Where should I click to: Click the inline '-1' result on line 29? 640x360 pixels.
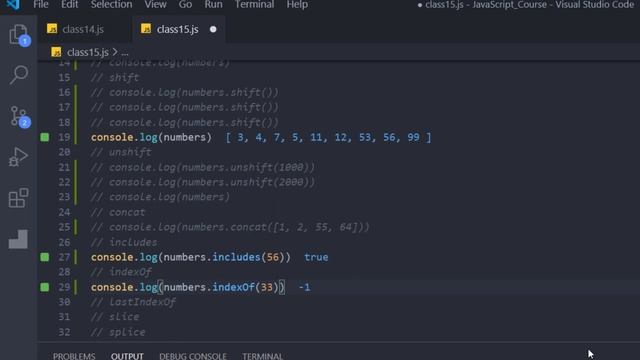304,287
